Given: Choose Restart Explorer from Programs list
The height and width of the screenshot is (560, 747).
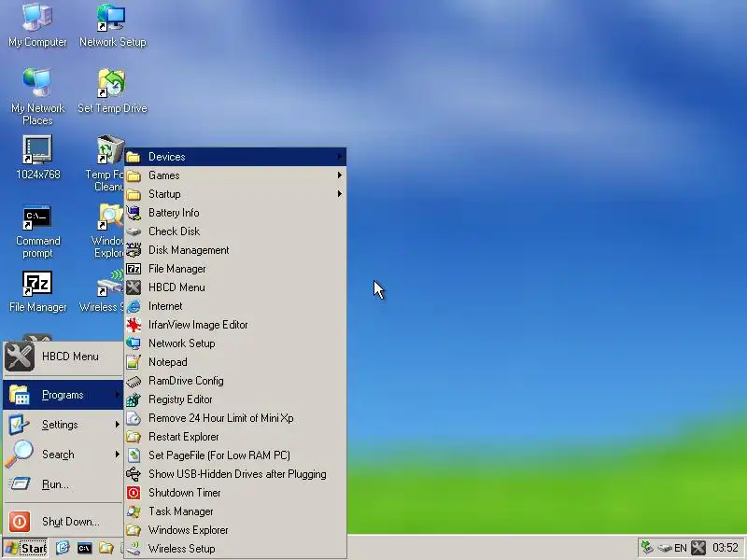Looking at the screenshot, I should pos(235,437).
